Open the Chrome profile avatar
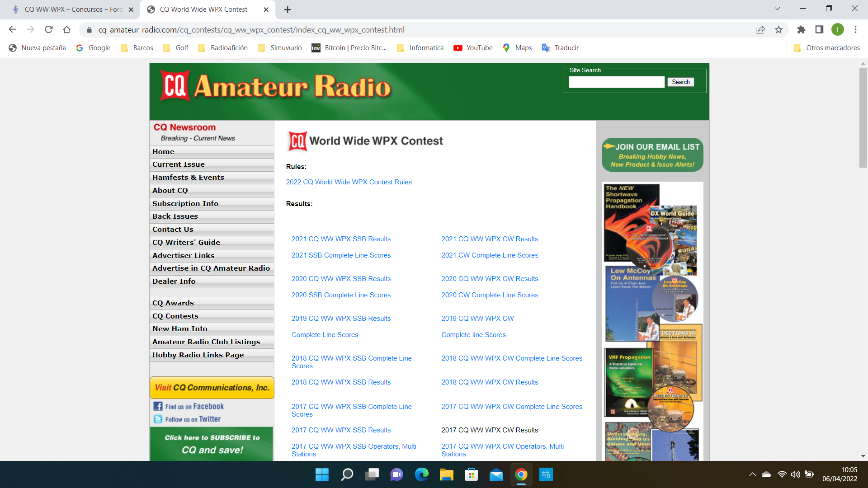Viewport: 868px width, 488px height. click(837, 29)
